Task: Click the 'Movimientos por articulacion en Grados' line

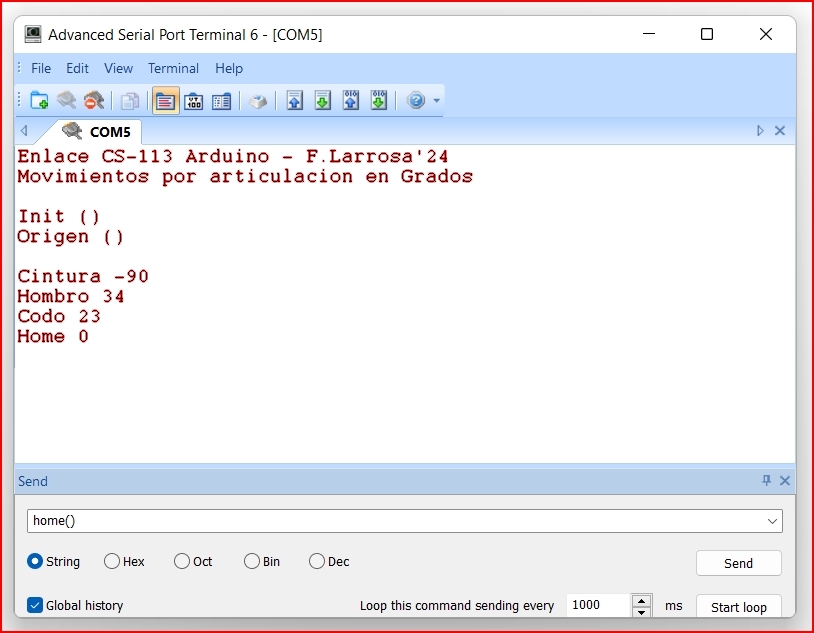Action: tap(245, 177)
